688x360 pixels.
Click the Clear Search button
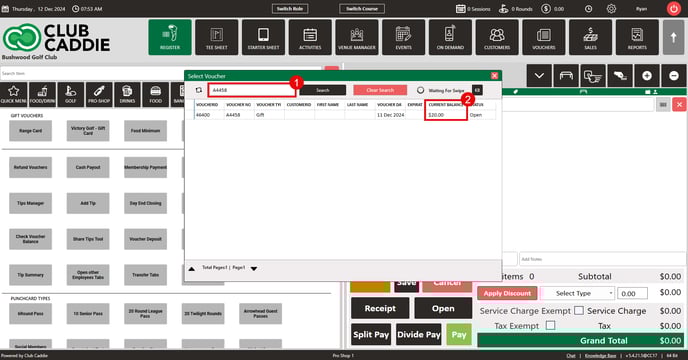point(380,90)
